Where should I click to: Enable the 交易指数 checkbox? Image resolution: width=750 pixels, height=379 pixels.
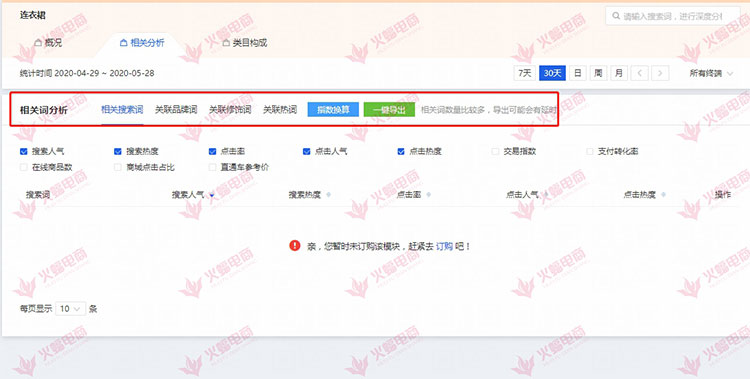495,151
